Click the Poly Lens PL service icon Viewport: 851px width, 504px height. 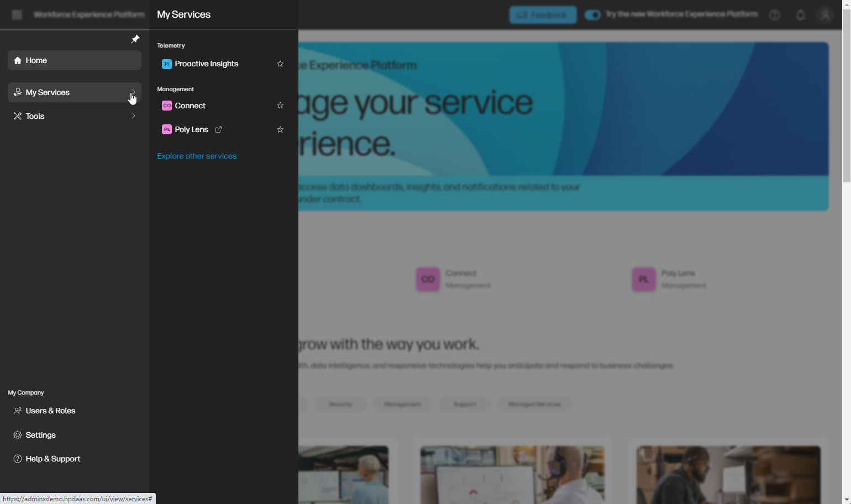(x=167, y=129)
